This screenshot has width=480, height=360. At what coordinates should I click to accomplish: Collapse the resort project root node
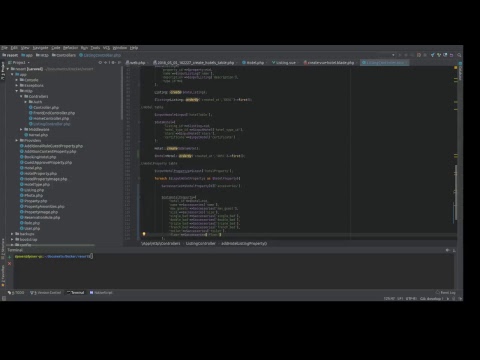8,69
